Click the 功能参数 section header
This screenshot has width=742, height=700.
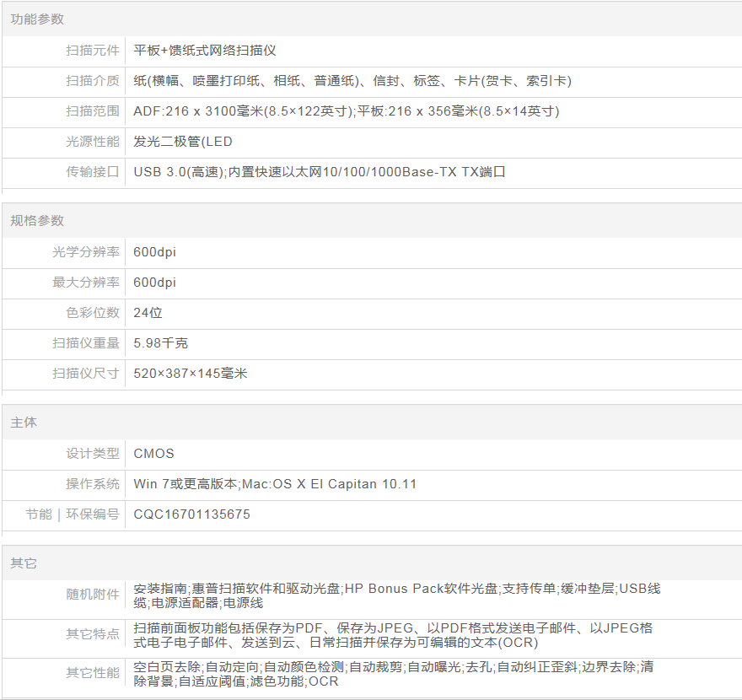pyautogui.click(x=37, y=19)
